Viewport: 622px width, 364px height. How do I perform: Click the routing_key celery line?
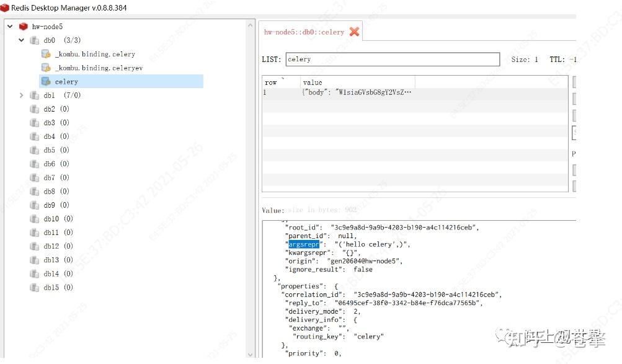(x=338, y=337)
